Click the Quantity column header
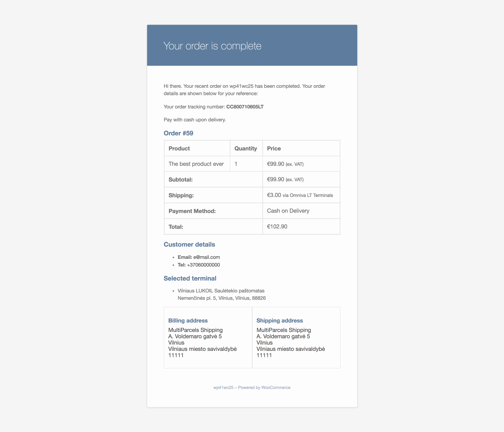The width and height of the screenshot is (504, 432). pos(245,148)
